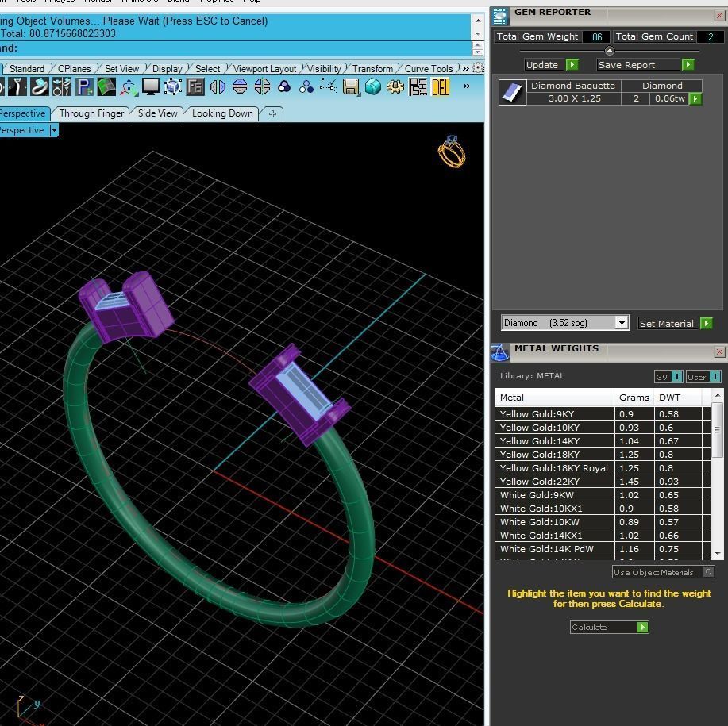Click the Metal Weights flask panel icon

500,352
